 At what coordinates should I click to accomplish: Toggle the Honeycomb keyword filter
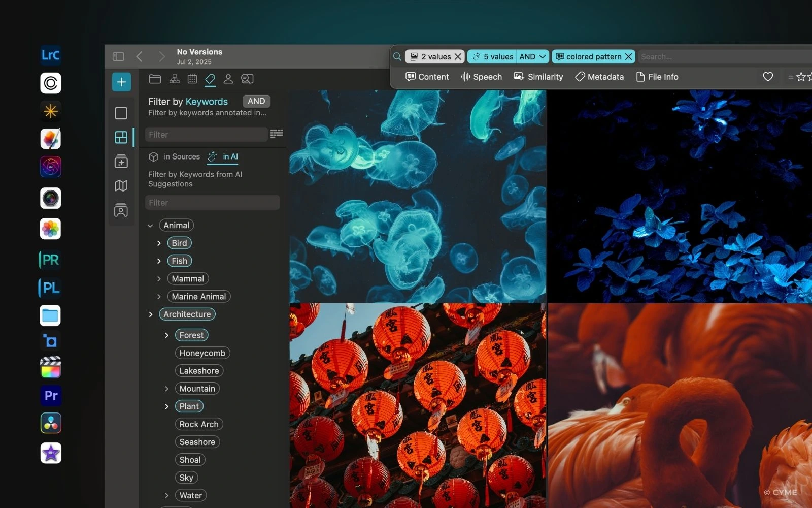(202, 353)
